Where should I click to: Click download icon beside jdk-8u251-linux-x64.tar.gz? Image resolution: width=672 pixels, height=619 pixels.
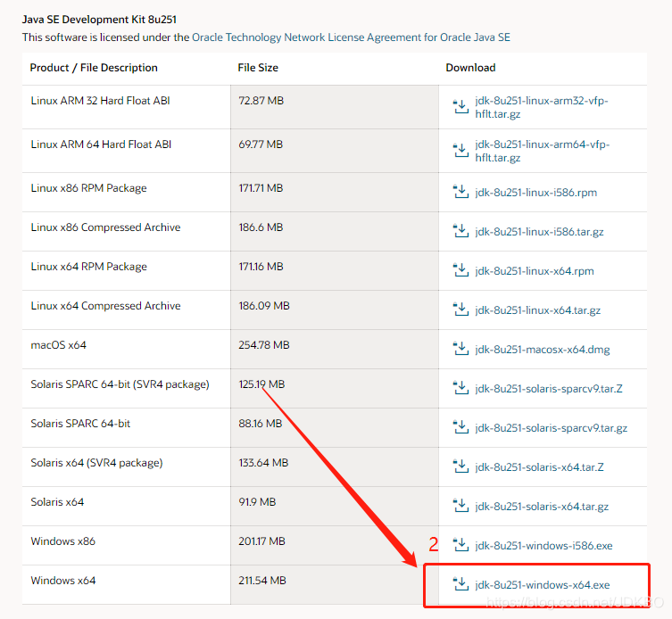point(461,309)
